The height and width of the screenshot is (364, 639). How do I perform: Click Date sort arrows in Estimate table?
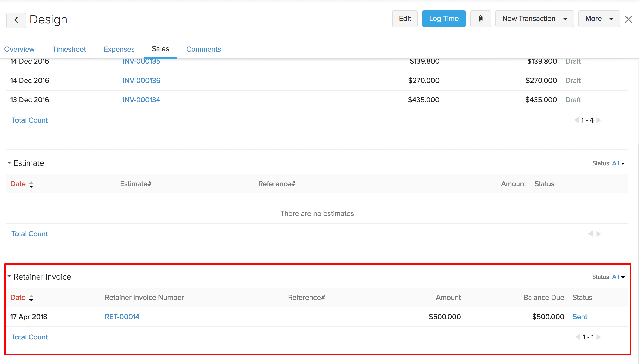tap(31, 184)
